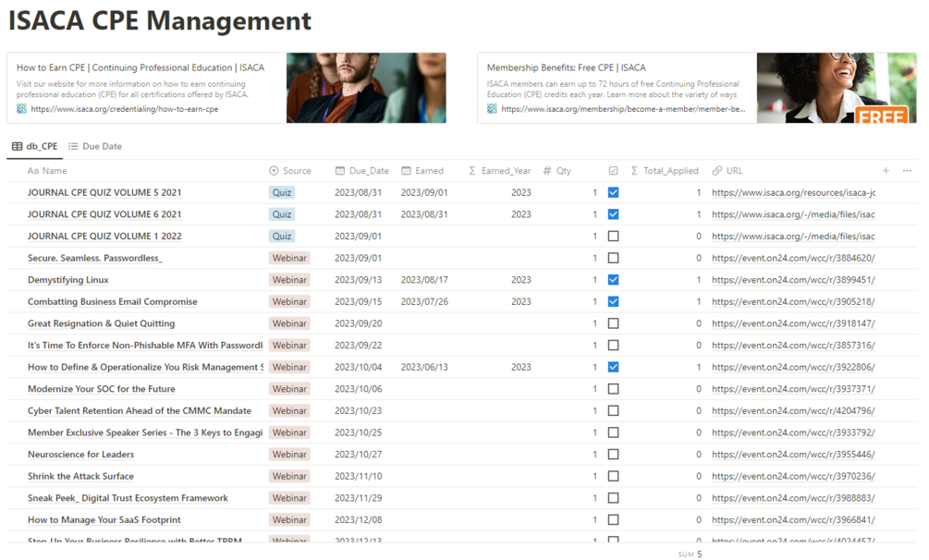Click the Earned column calendar icon
929x560 pixels.
tap(406, 171)
